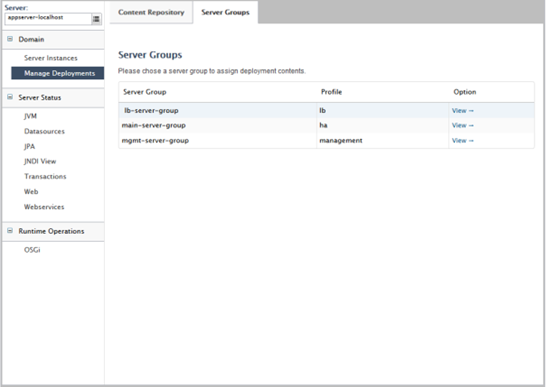The image size is (546, 387).
Task: Switch to the Content Repository tab
Action: coord(151,12)
